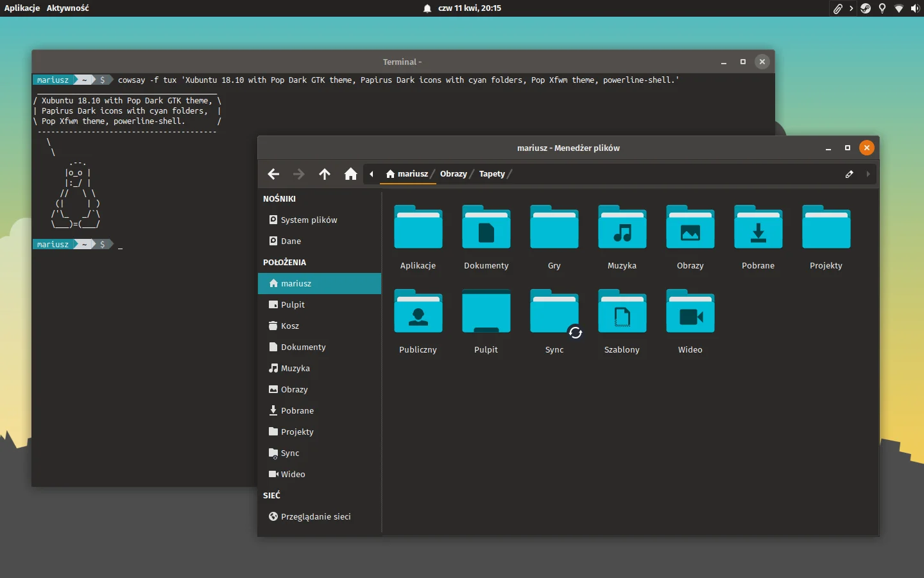Expand hidden tray icons arrow

[x=851, y=8]
